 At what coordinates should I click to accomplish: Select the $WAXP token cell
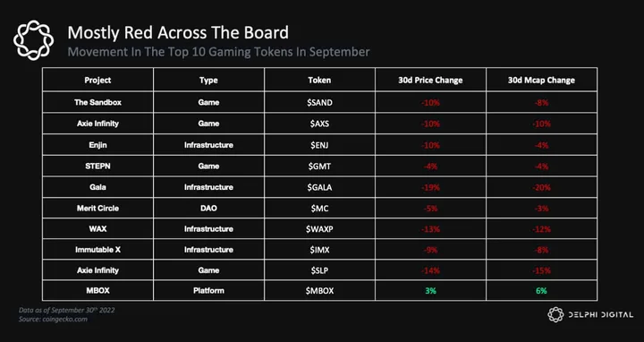319,229
